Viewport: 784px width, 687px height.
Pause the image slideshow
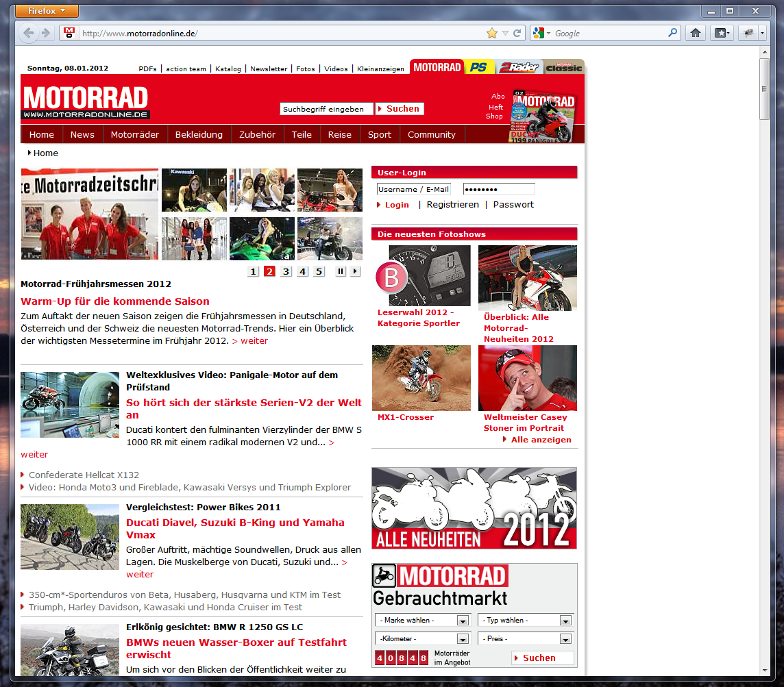(341, 271)
